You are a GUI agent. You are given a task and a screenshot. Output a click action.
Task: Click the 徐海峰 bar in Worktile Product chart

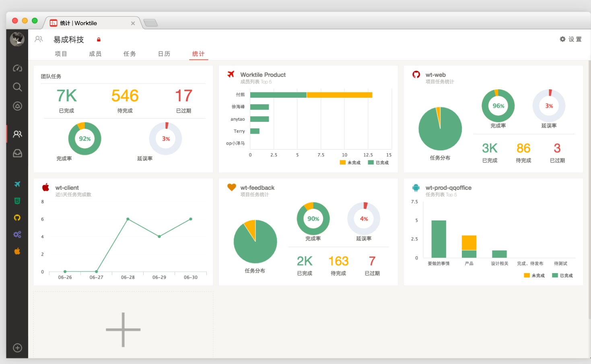click(259, 107)
